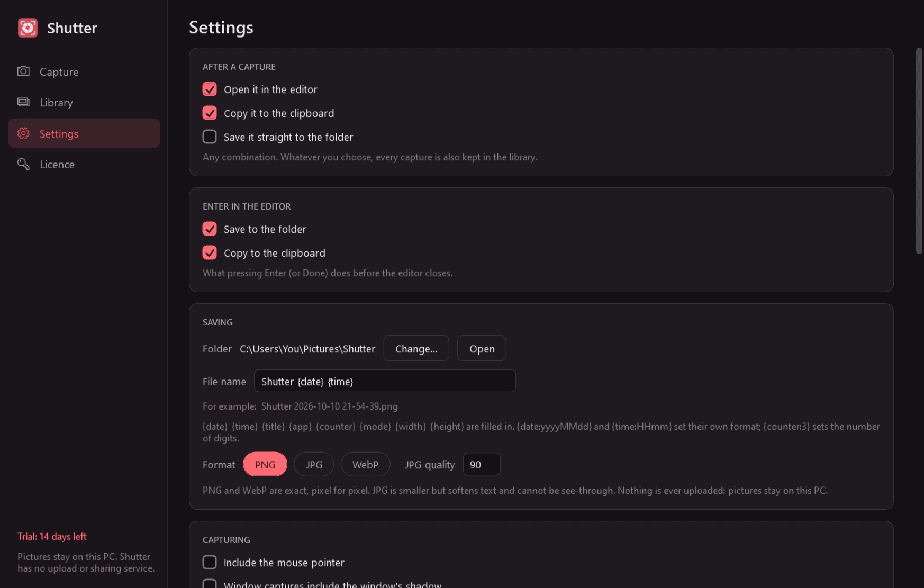Uncheck Save to the folder
The width and height of the screenshot is (924, 588).
(x=210, y=229)
